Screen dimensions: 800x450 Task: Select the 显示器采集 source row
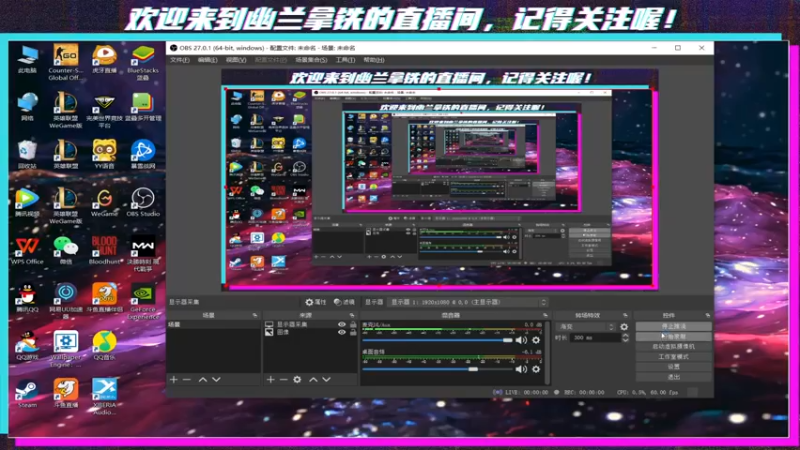(310, 324)
